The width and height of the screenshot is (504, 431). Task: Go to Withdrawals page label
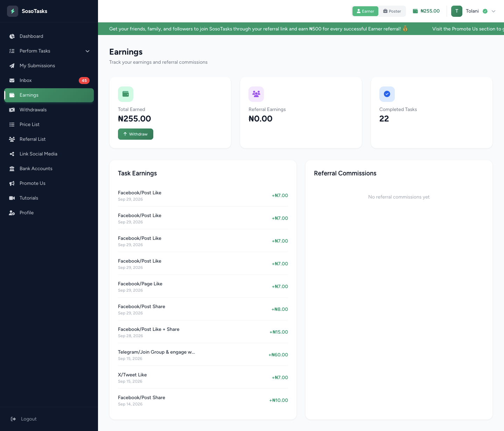click(33, 110)
